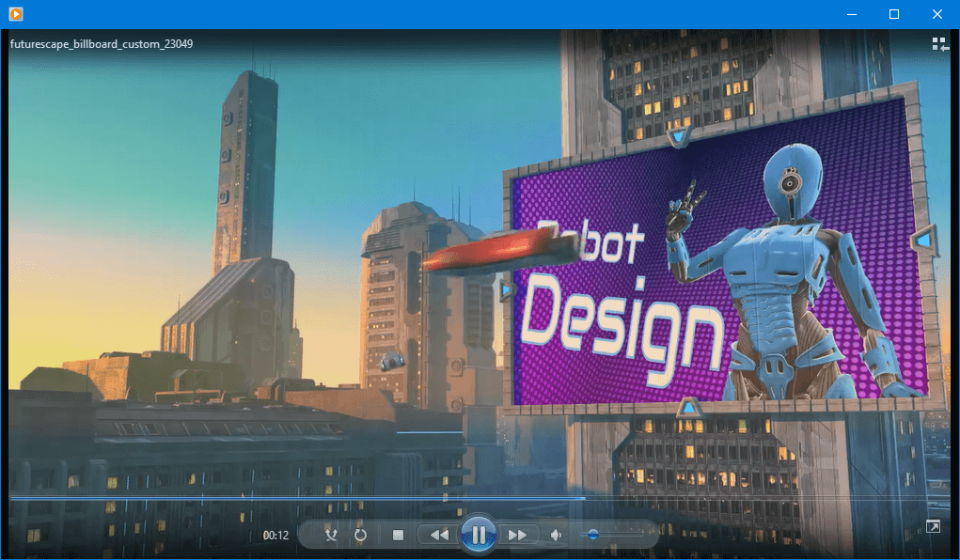The height and width of the screenshot is (560, 960).
Task: Click the rewind previous button
Action: tap(438, 535)
